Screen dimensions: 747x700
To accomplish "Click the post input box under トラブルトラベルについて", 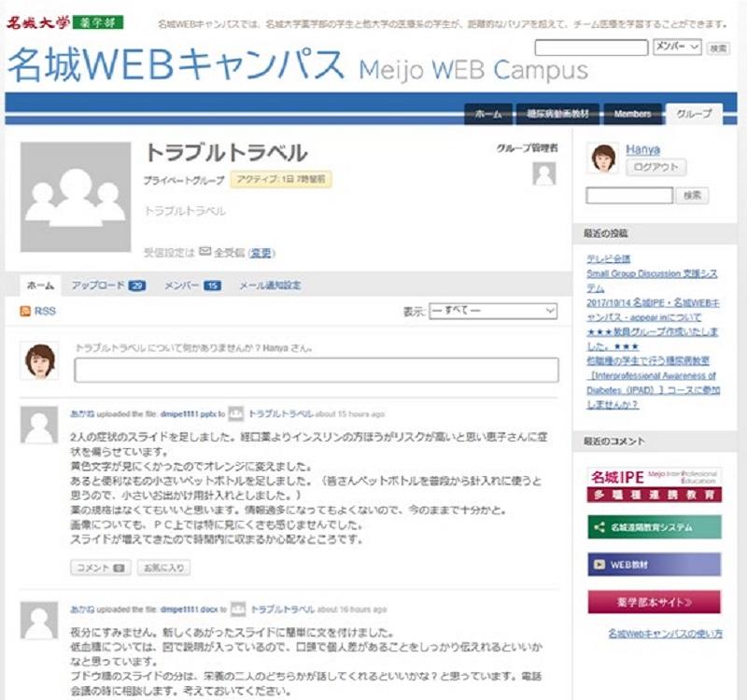I will [317, 370].
